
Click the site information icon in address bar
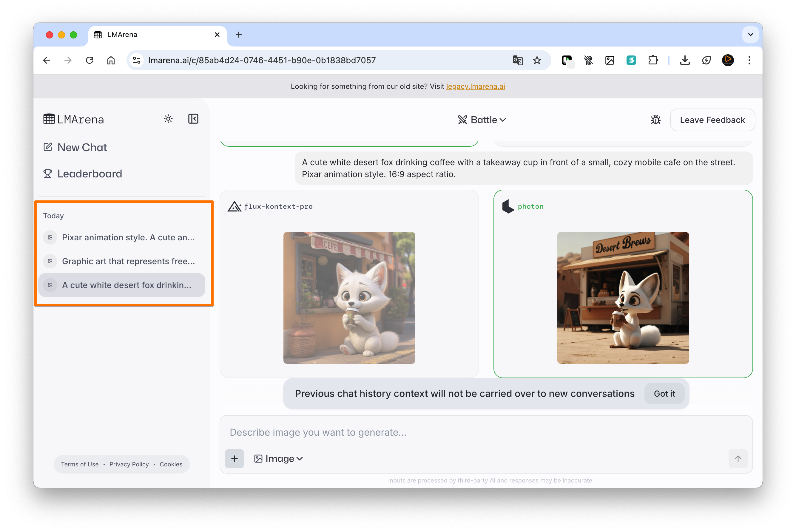[136, 61]
